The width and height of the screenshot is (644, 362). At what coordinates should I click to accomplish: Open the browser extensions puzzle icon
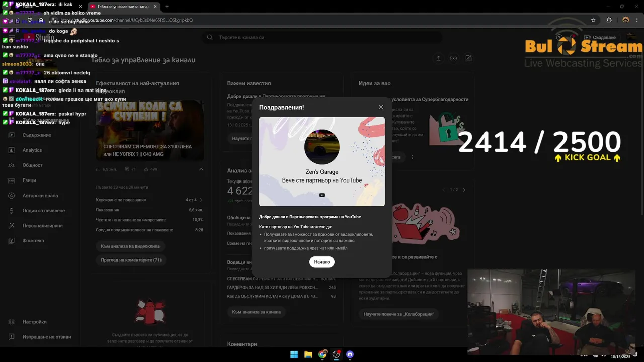click(609, 20)
